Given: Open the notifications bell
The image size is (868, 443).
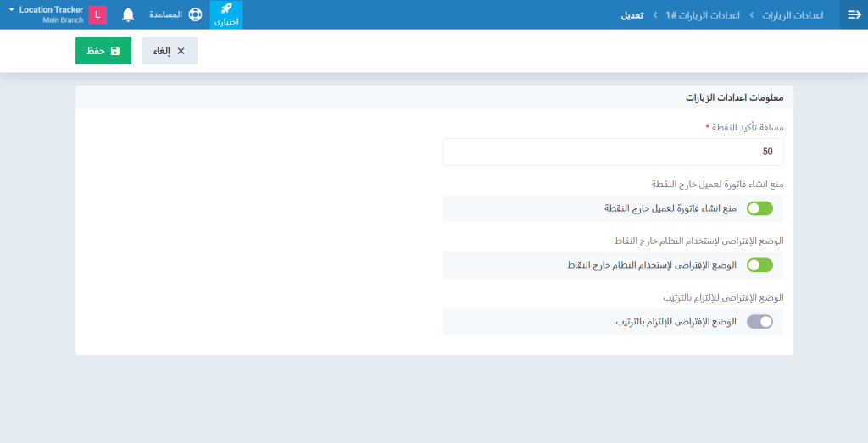Looking at the screenshot, I should pyautogui.click(x=128, y=14).
